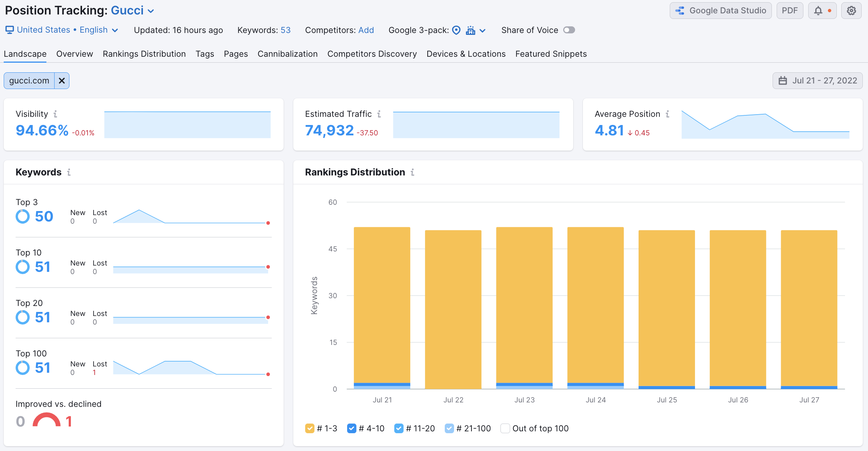Remove the gucci.com filter with X
Screen dimensions: 868x451
point(62,80)
